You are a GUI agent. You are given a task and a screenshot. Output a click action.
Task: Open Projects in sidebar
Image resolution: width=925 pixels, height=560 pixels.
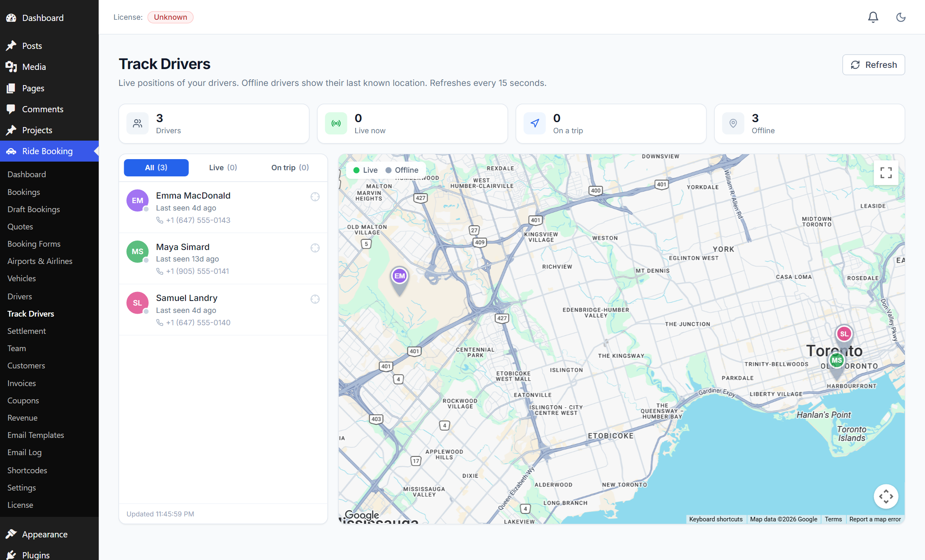pos(49,130)
